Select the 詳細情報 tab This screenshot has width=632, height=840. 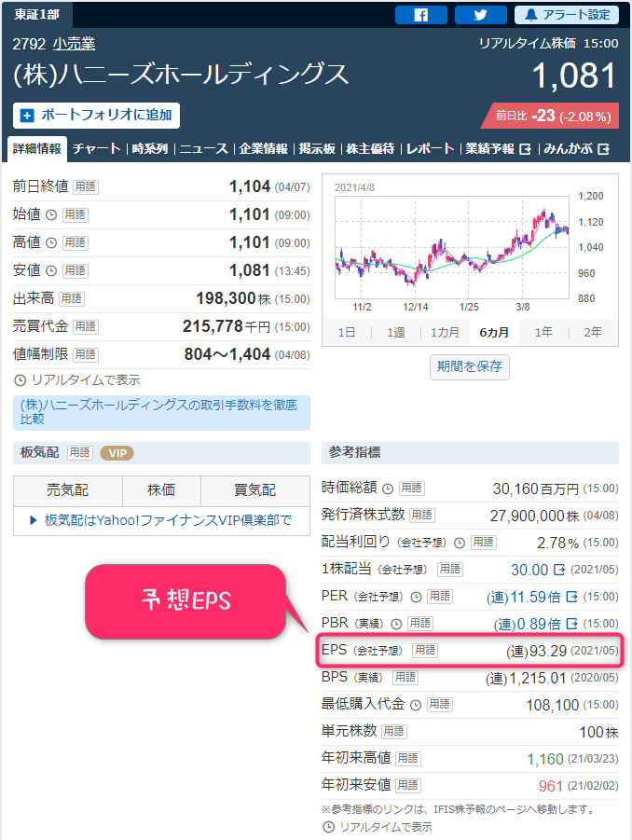click(37, 149)
